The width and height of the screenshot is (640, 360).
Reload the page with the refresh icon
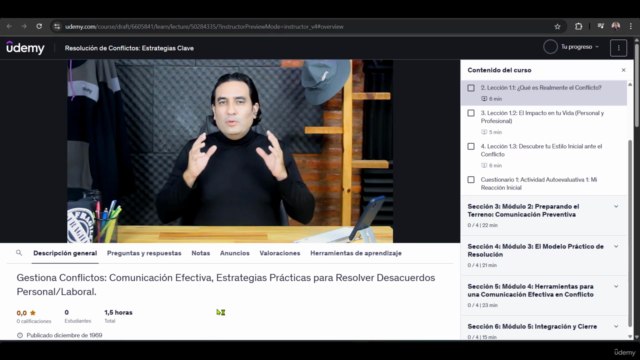click(39, 27)
